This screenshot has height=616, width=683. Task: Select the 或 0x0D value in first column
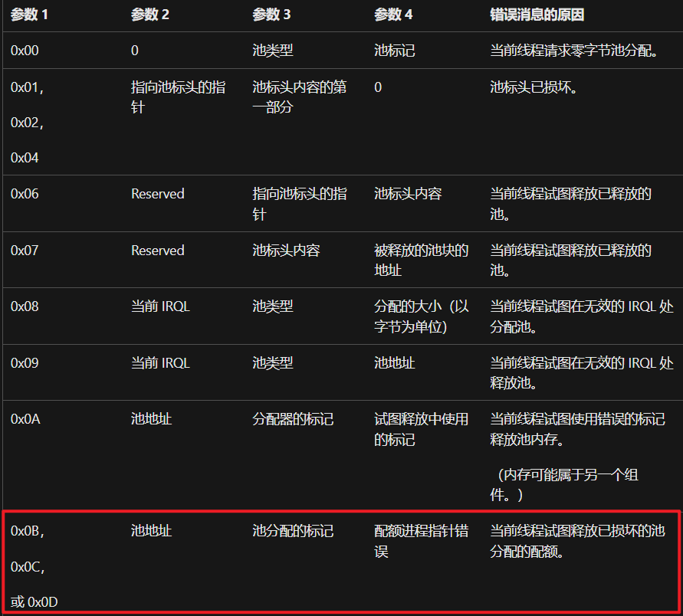pyautogui.click(x=34, y=602)
